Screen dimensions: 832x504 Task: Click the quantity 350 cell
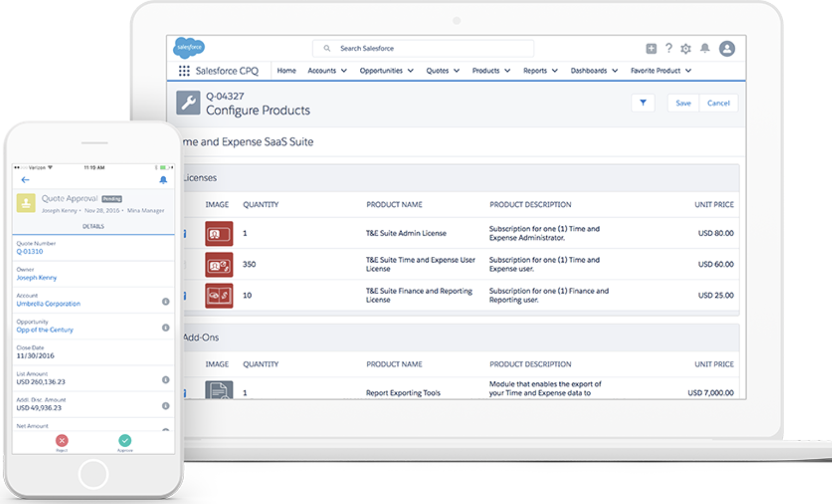click(249, 264)
